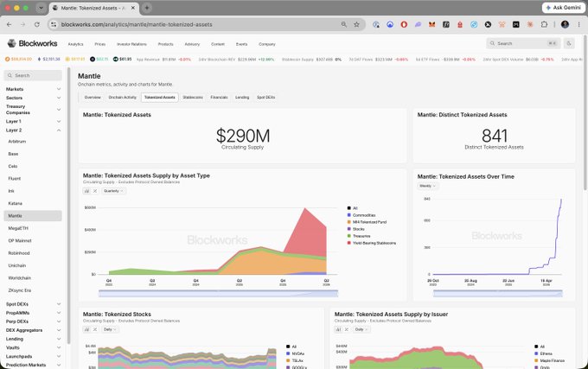Screen dimensions: 588x369
Task: Open the Chrome three-dot menu
Action: tap(578, 24)
